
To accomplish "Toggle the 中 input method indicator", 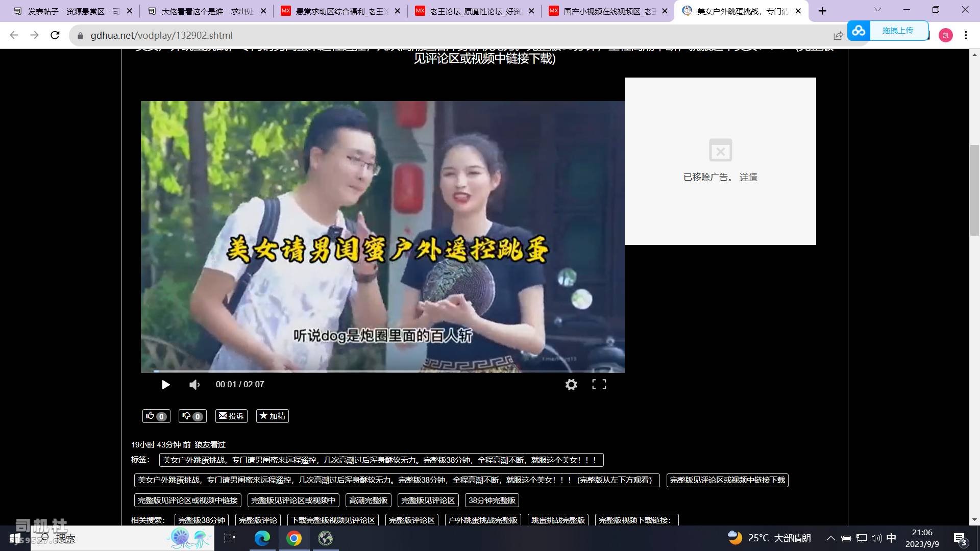I will [x=891, y=538].
